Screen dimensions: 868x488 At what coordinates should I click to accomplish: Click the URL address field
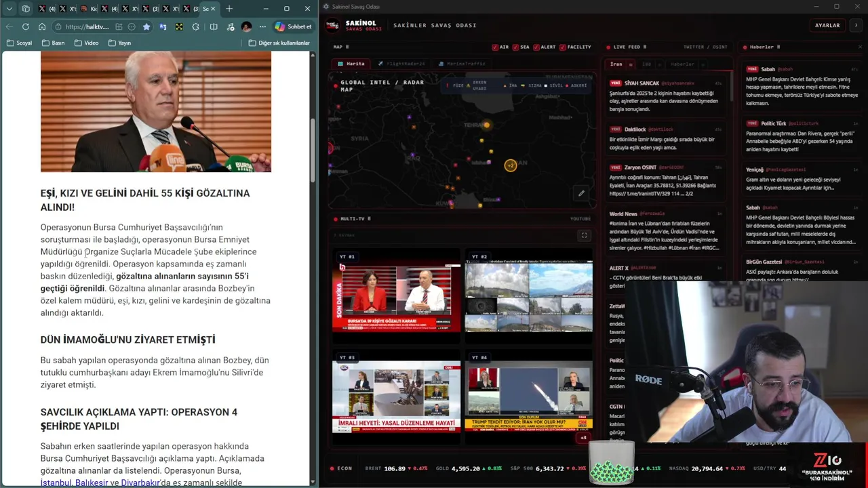87,26
